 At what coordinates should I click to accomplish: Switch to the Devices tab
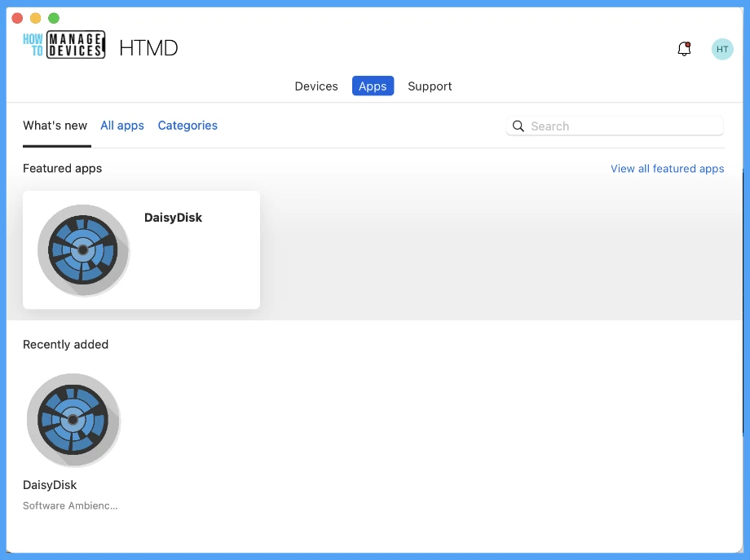[x=316, y=86]
